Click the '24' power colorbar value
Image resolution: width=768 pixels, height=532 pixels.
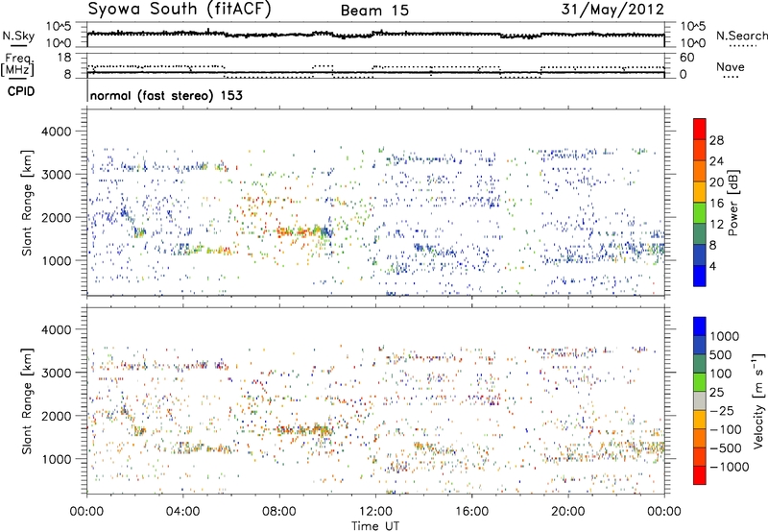[716, 161]
